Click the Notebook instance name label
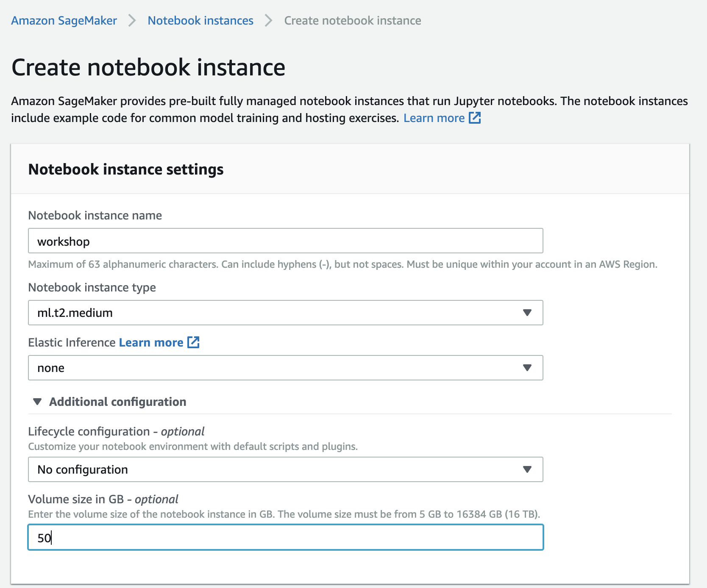This screenshot has height=588, width=707. click(95, 215)
